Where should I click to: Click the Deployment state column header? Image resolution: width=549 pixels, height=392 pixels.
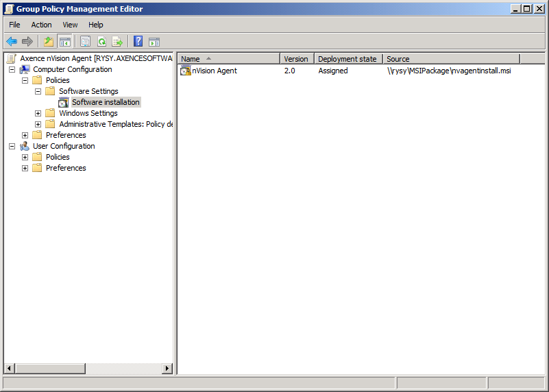click(347, 59)
